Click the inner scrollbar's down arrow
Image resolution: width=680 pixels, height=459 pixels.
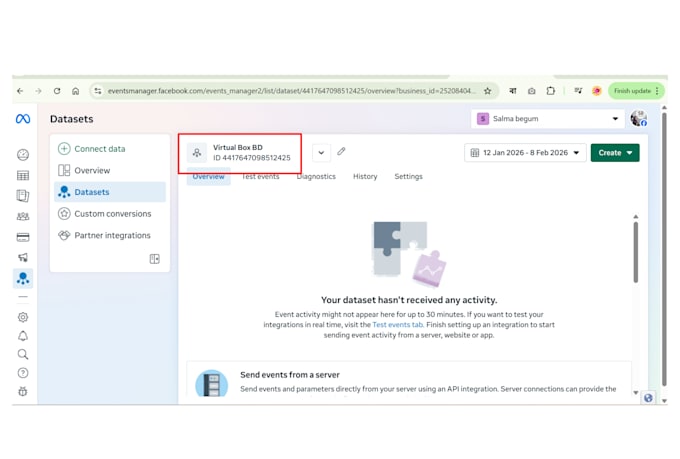[636, 393]
